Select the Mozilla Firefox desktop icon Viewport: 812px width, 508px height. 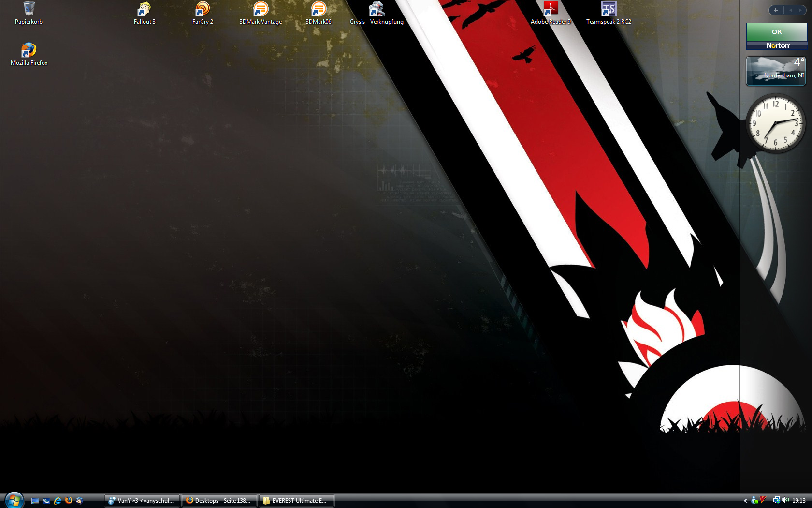[29, 51]
